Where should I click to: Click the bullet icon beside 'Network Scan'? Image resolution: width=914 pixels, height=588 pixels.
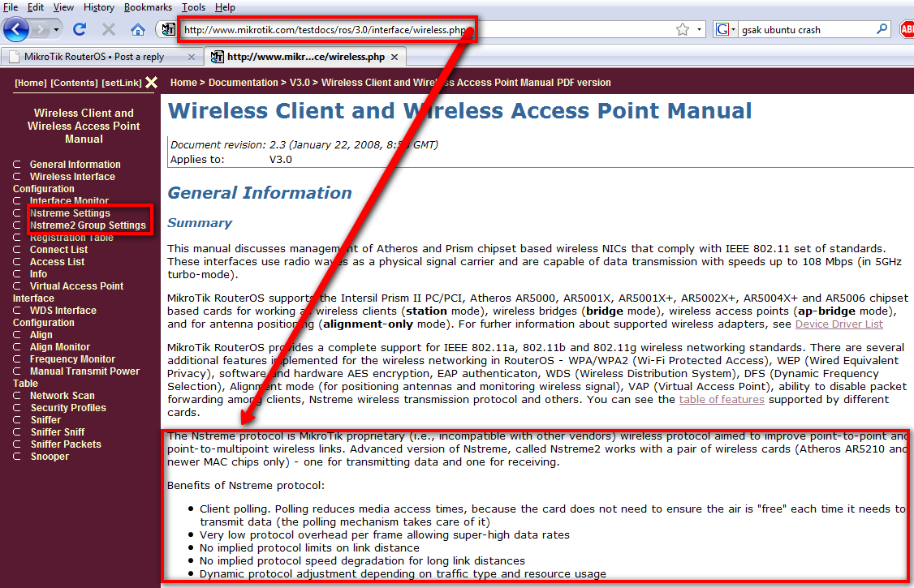(17, 396)
